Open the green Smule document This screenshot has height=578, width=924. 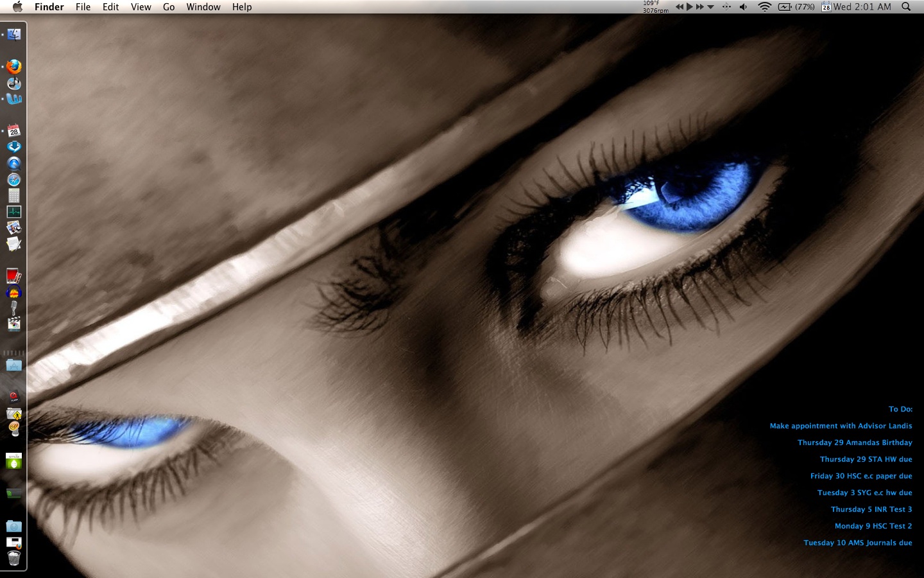(x=13, y=461)
